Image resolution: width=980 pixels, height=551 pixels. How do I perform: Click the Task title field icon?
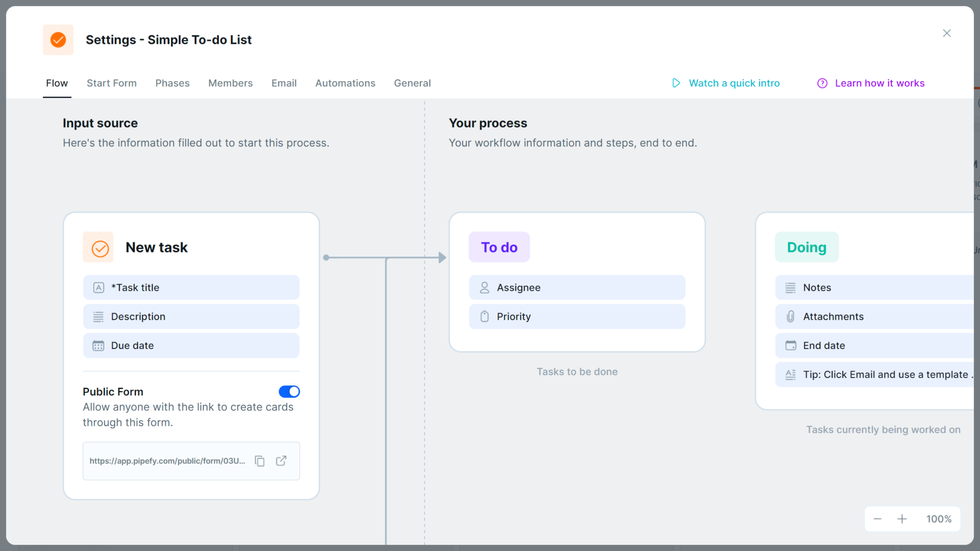[x=99, y=287]
